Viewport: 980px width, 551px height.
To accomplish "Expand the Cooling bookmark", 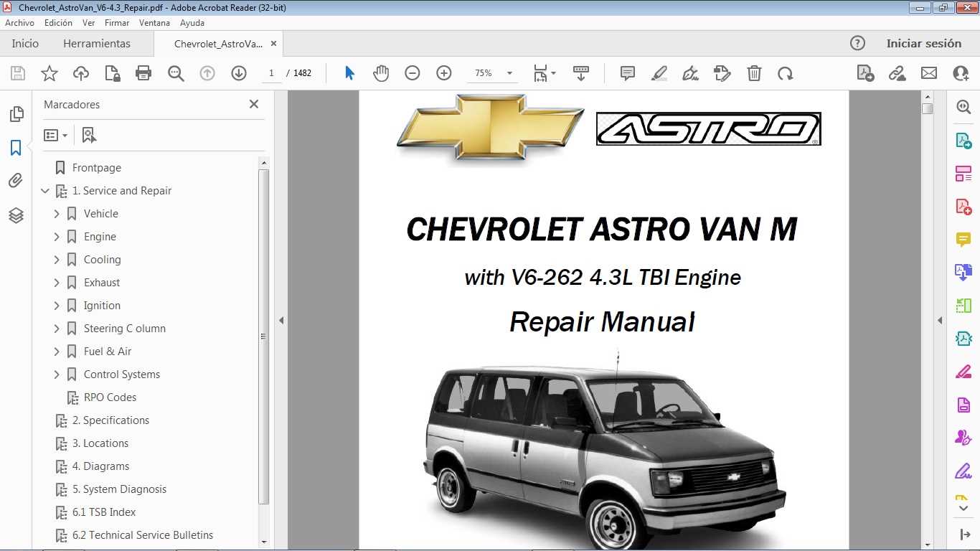I will coord(57,260).
